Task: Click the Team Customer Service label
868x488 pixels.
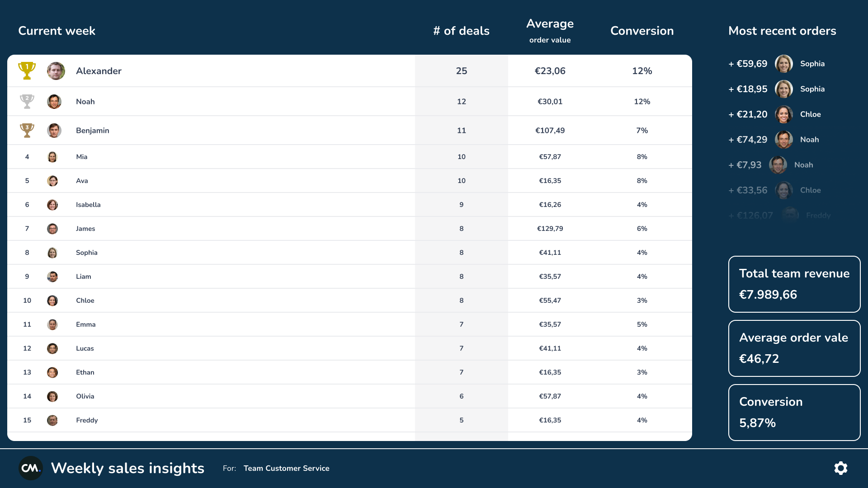Action: coord(286,468)
